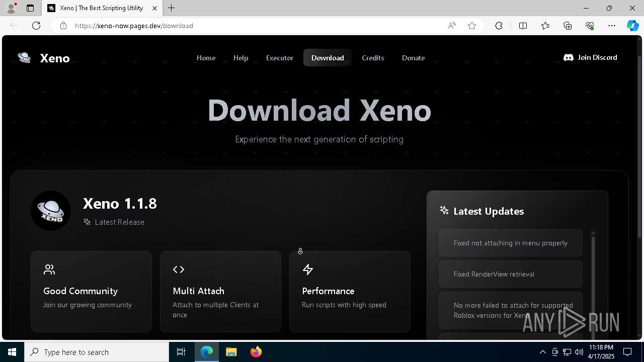Open the Windows Start menu
This screenshot has height=362, width=644.
pos(12,352)
